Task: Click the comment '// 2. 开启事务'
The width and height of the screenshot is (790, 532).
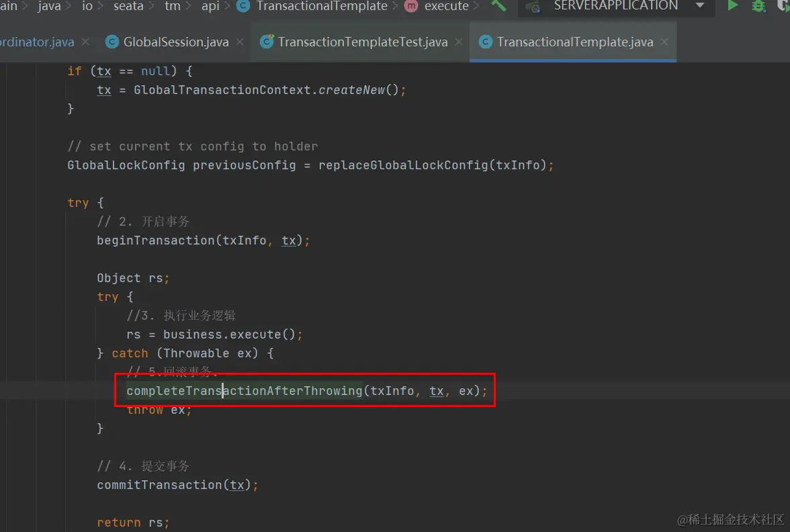Action: (x=143, y=222)
